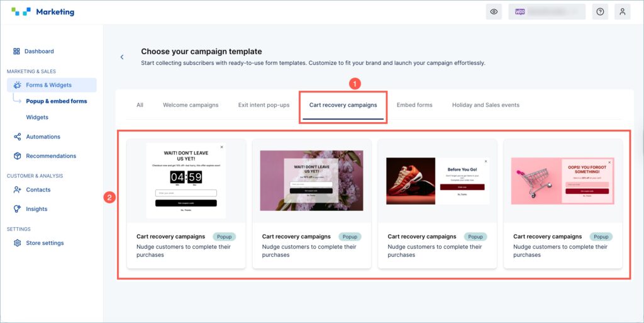Screen dimensions: 644x323
Task: Click the SETTINGS section label
Action: [x=18, y=229]
